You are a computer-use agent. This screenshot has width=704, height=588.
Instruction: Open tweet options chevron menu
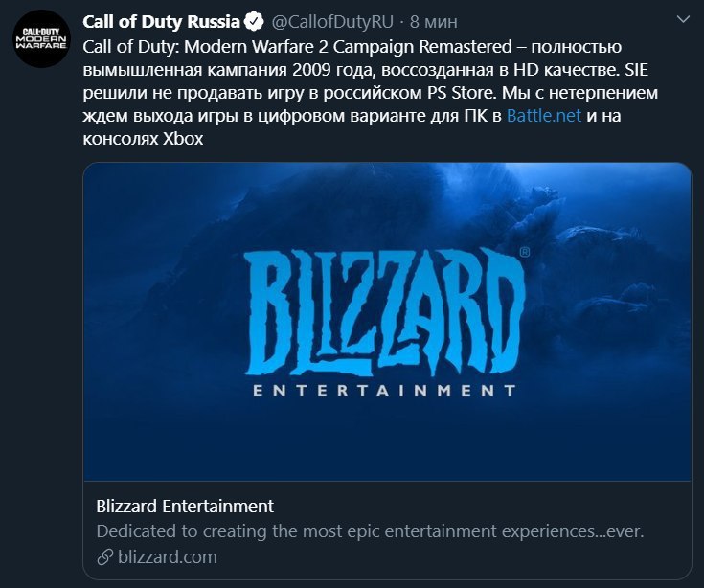[x=683, y=19]
